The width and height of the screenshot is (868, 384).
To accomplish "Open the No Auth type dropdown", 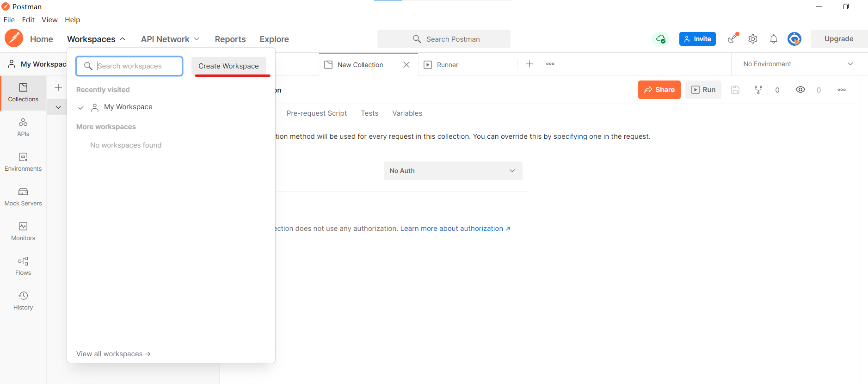I will point(453,171).
